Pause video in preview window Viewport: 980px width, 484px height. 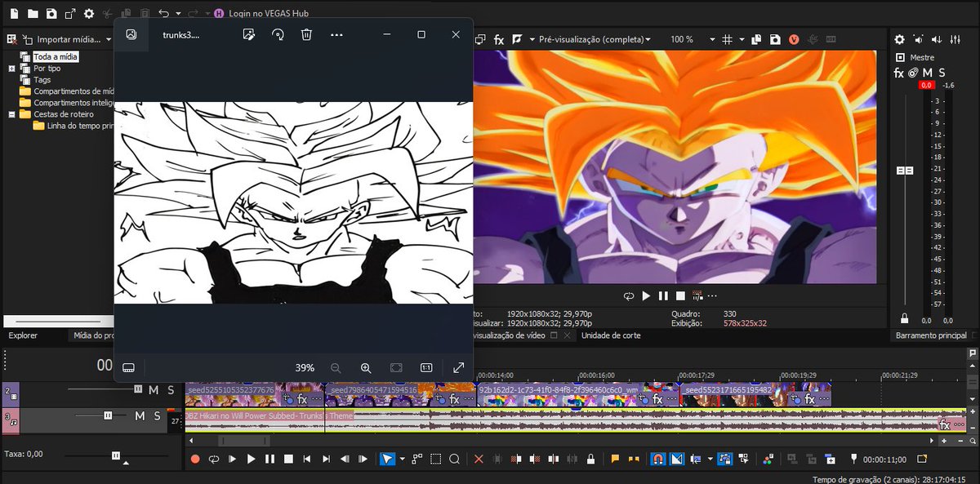(663, 296)
